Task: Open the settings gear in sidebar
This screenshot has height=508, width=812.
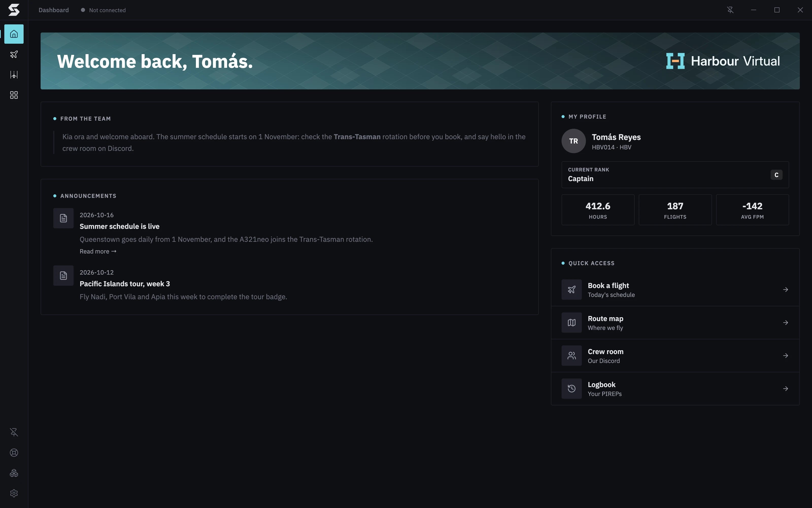Action: (14, 493)
